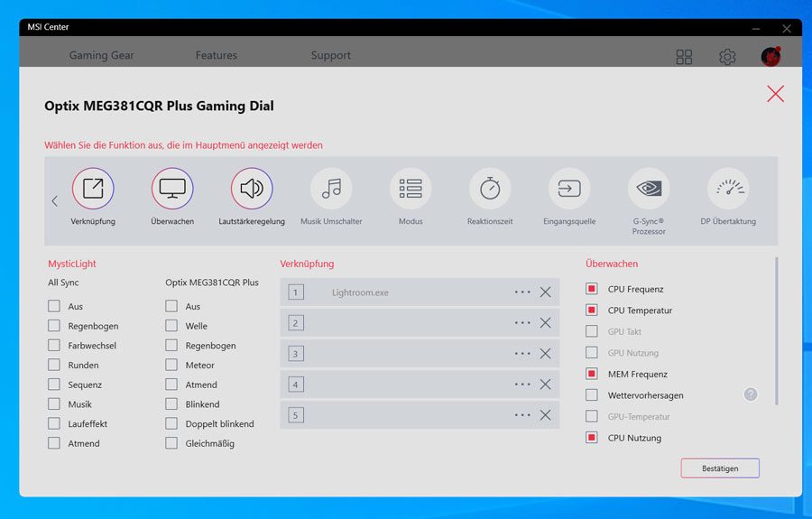Image resolution: width=812 pixels, height=519 pixels.
Task: Clear shortcut slot 3 with X
Action: [545, 354]
